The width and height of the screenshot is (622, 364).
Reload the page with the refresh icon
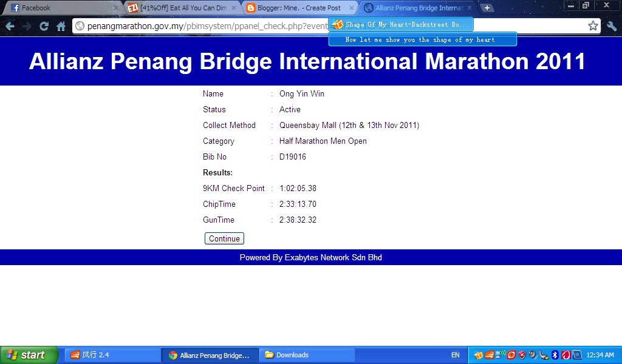tap(44, 26)
